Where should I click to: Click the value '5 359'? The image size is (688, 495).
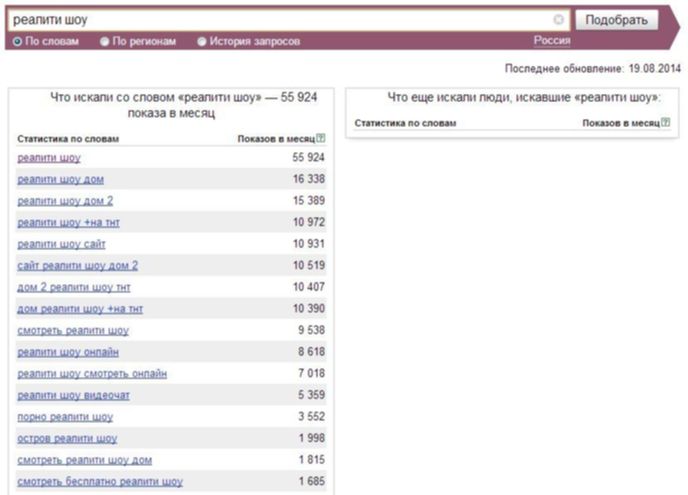coord(312,395)
